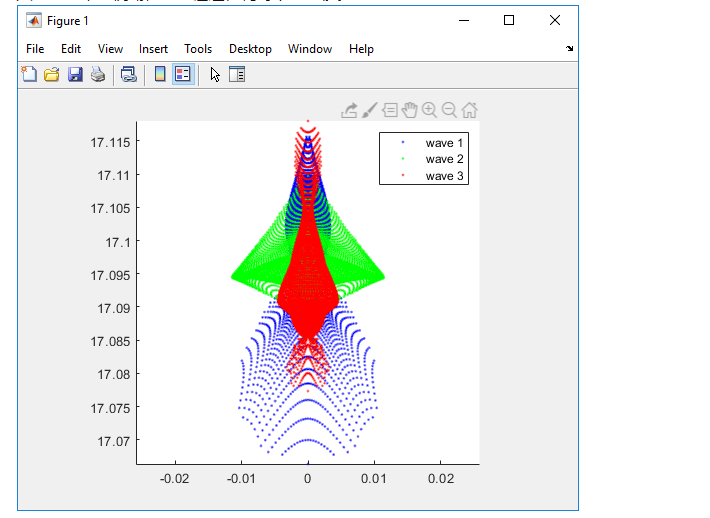The height and width of the screenshot is (518, 710).
Task: Open a file with the folder icon
Action: 52,74
